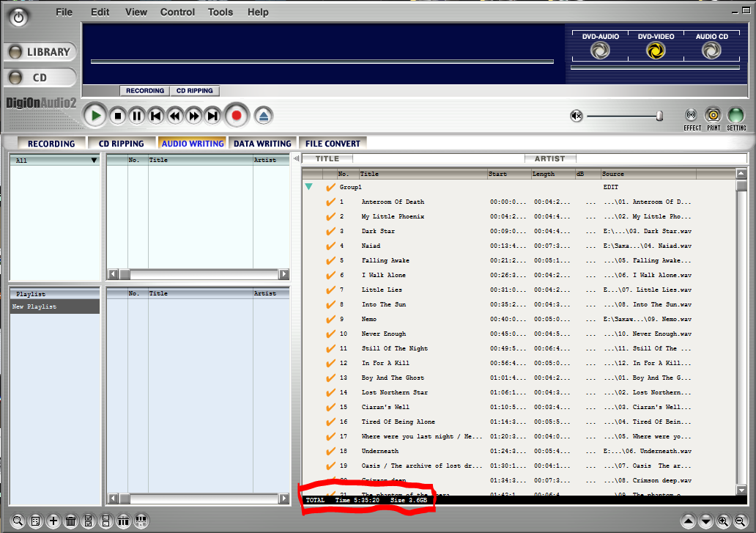
Task: Collapse Group1 with the teal triangle
Action: click(x=308, y=187)
